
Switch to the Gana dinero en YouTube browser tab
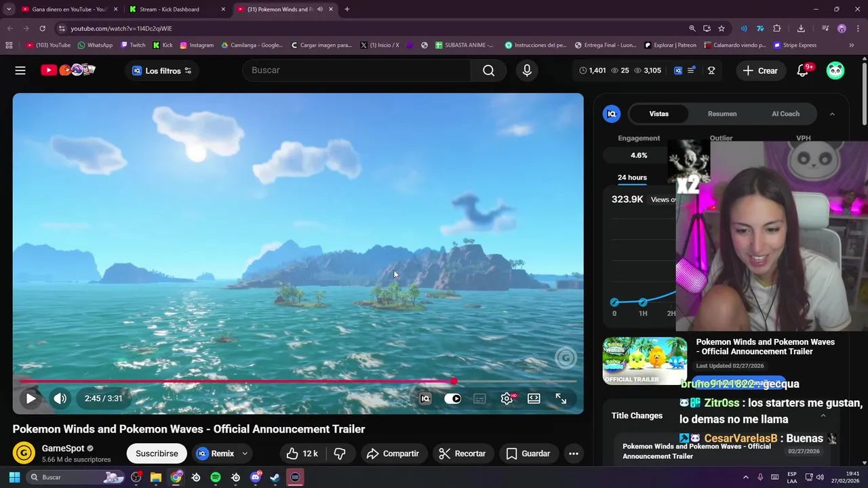tap(70, 9)
